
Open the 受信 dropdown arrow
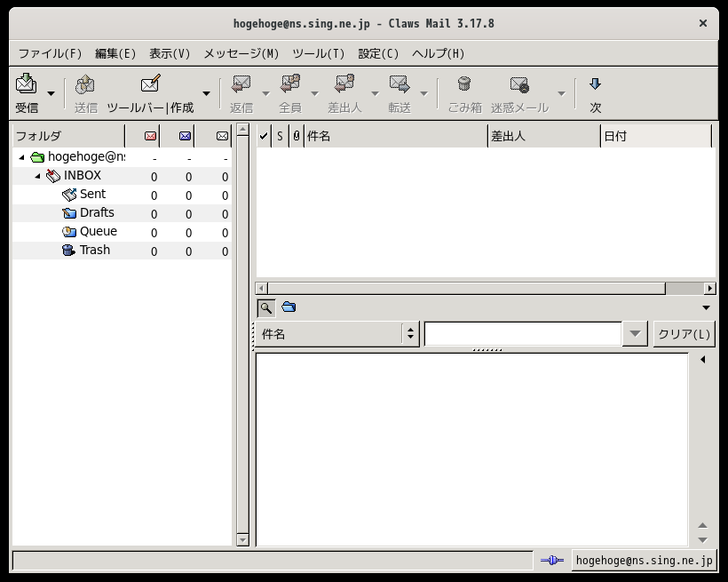(51, 93)
